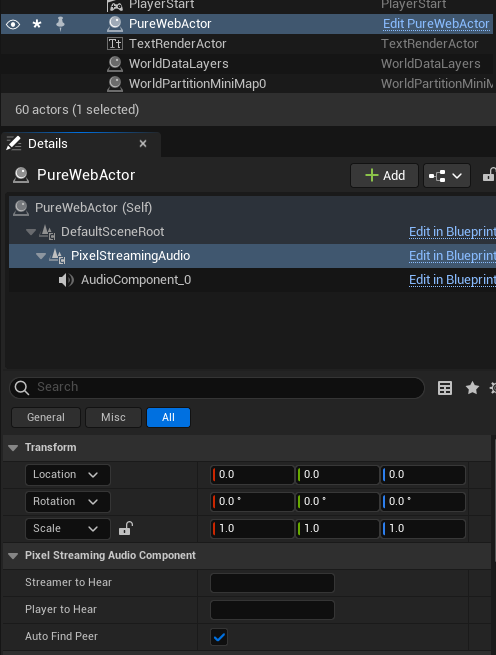Select PlayerStart row in outliner

tap(247, 6)
